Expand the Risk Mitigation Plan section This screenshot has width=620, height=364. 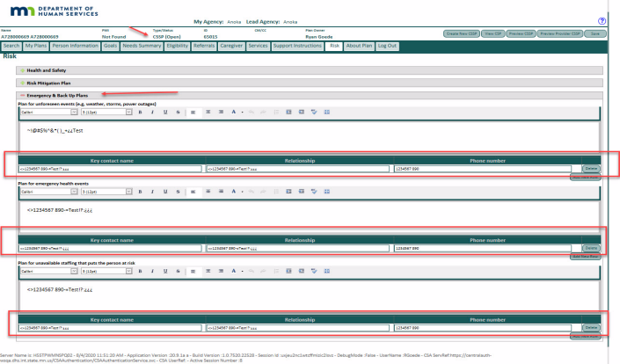(x=23, y=83)
